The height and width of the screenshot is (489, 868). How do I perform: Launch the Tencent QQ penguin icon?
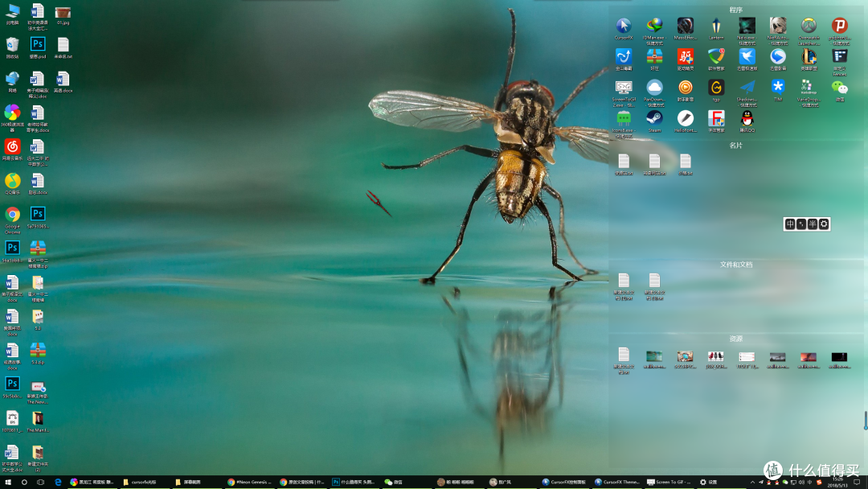pos(747,118)
